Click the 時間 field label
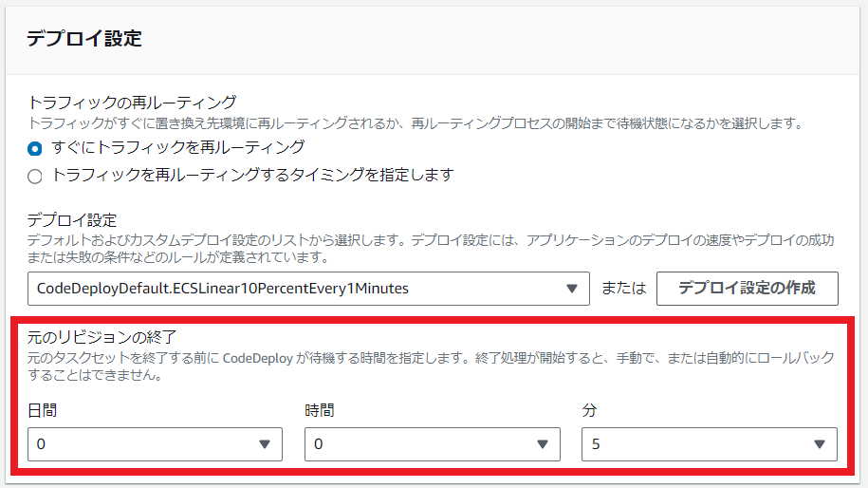Image resolution: width=868 pixels, height=488 pixels. (x=320, y=410)
